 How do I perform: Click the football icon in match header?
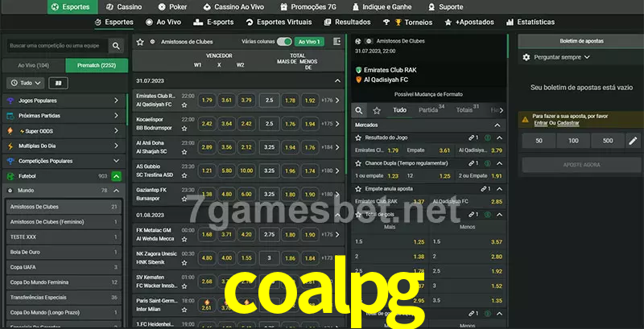[357, 41]
